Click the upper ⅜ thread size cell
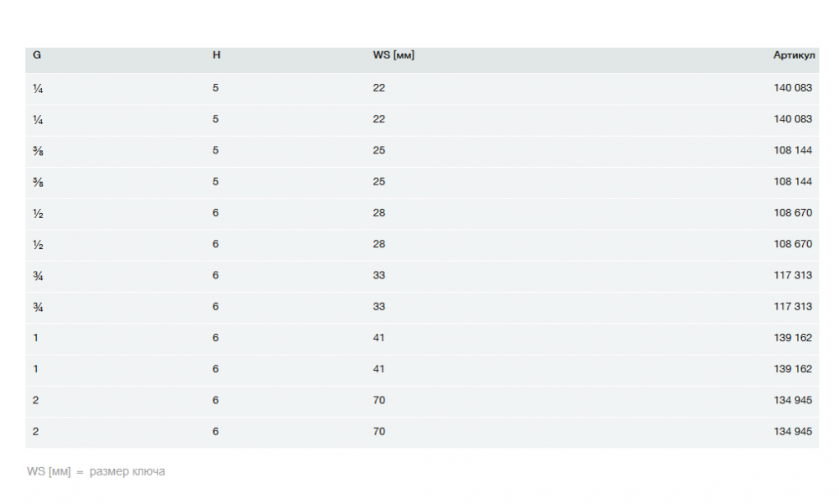This screenshot has height=504, width=839. click(38, 151)
